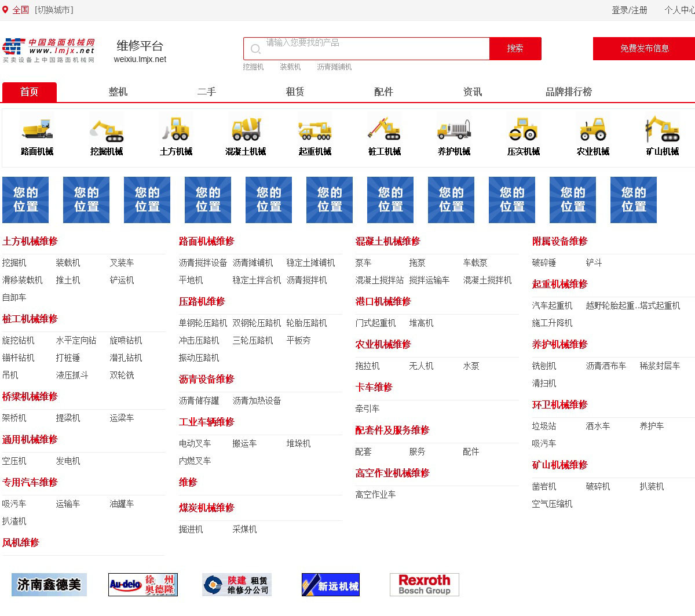Go to the 品牌排行榜 tab
This screenshot has width=695, height=616.
coord(569,92)
